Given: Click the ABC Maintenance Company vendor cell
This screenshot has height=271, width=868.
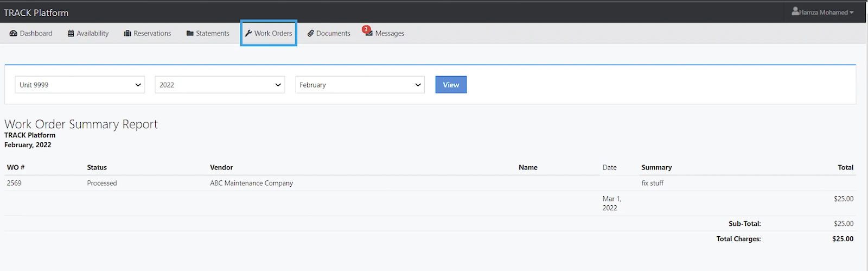Looking at the screenshot, I should 251,183.
